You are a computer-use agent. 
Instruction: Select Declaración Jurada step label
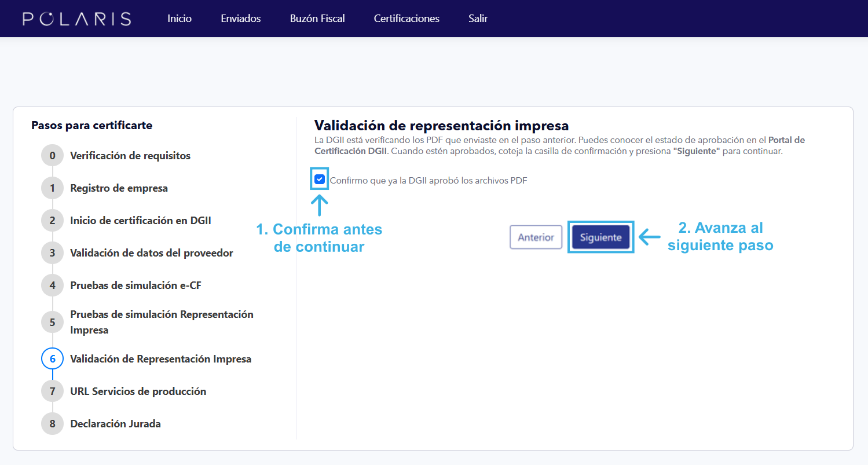(115, 424)
